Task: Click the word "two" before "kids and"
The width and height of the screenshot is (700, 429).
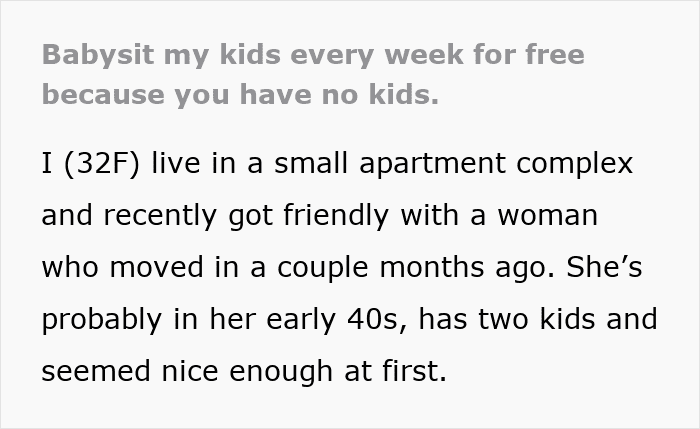Action: (x=504, y=320)
